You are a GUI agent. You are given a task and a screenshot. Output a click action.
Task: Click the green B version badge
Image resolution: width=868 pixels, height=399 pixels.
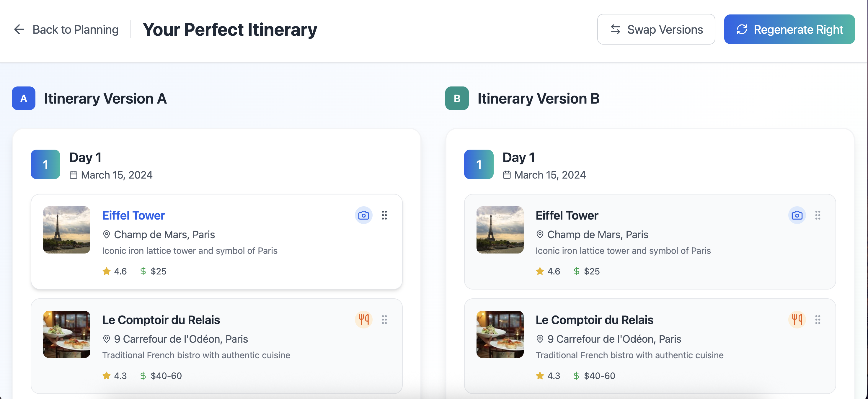tap(456, 98)
